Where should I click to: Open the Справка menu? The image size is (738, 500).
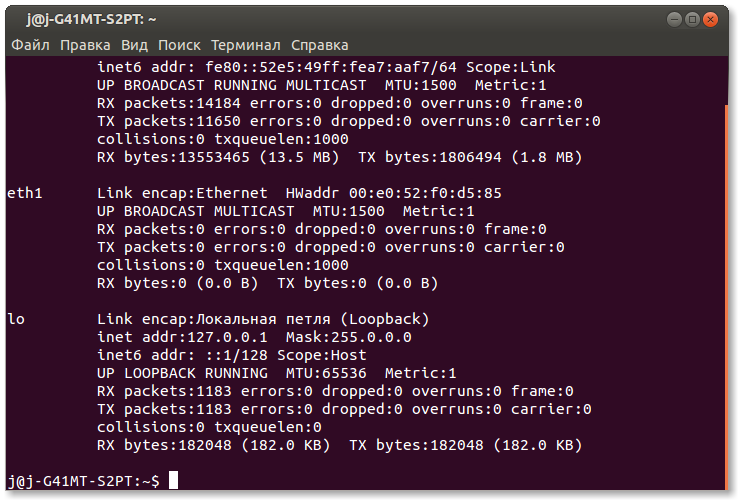coord(320,45)
